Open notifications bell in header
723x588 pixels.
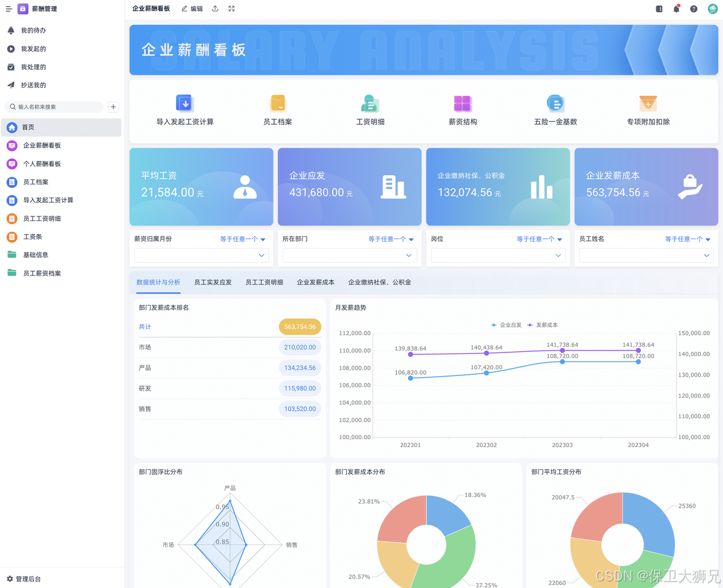tap(677, 9)
